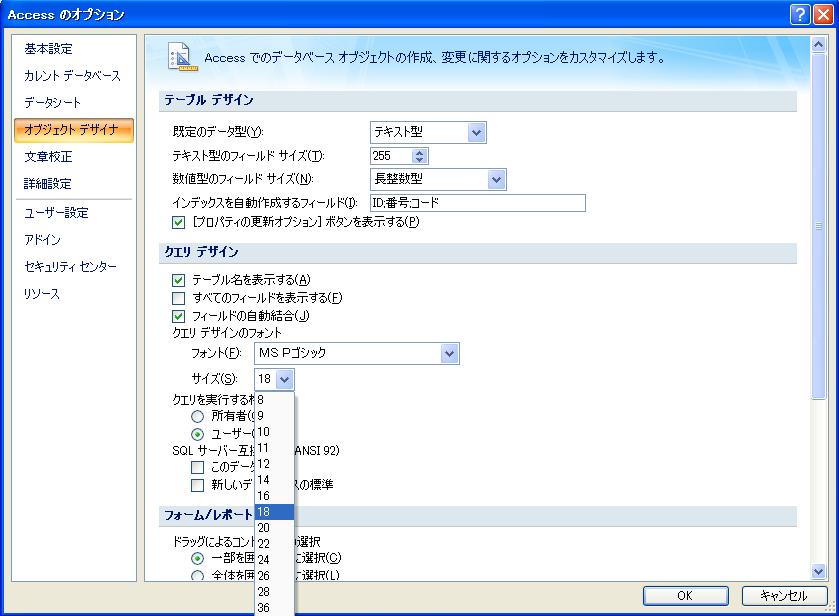Open the 詳細設定 category

click(48, 184)
